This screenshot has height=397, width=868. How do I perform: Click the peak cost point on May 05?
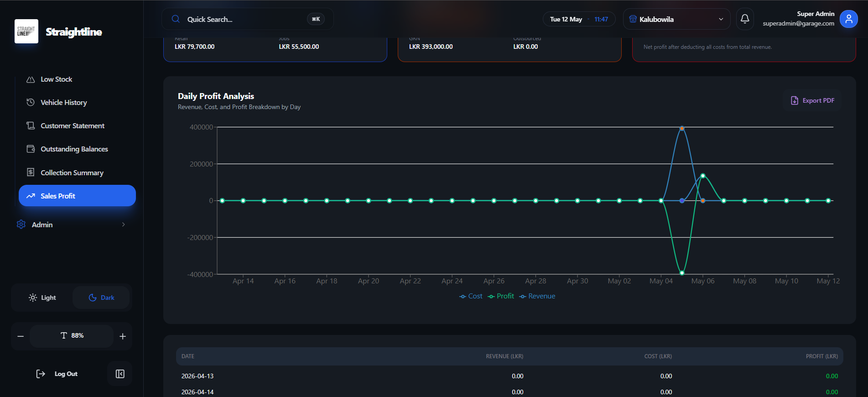(682, 129)
